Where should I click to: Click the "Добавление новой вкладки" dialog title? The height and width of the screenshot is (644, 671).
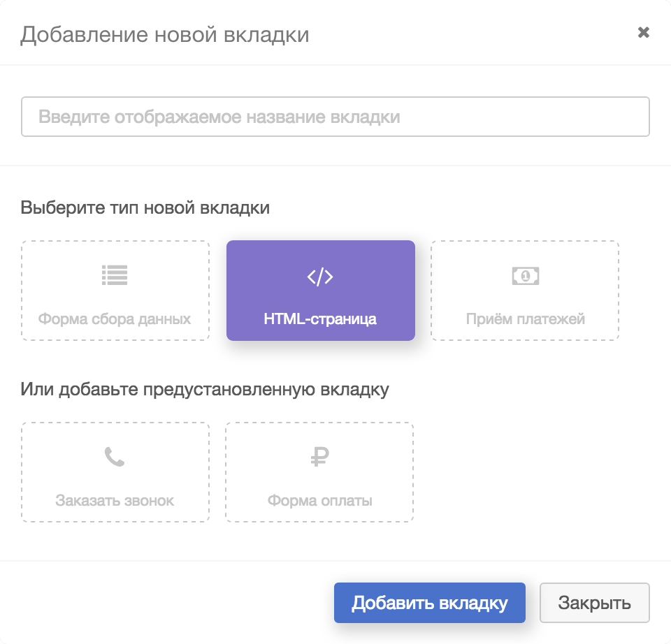[x=165, y=34]
